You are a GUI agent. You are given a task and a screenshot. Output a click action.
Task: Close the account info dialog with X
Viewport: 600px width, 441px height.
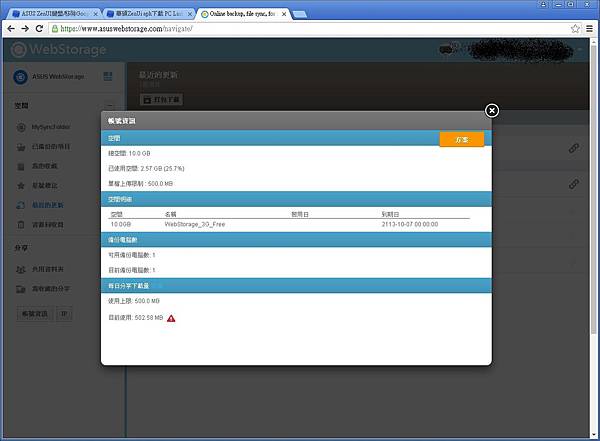pos(492,111)
